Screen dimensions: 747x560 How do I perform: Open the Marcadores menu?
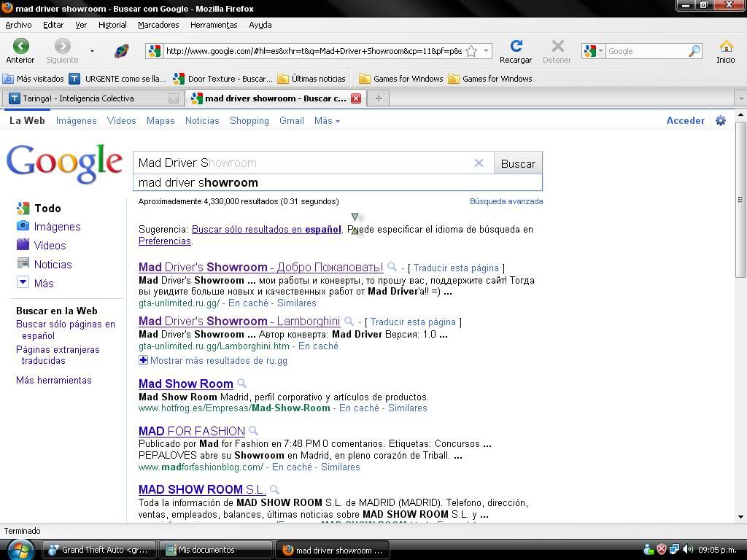click(158, 25)
